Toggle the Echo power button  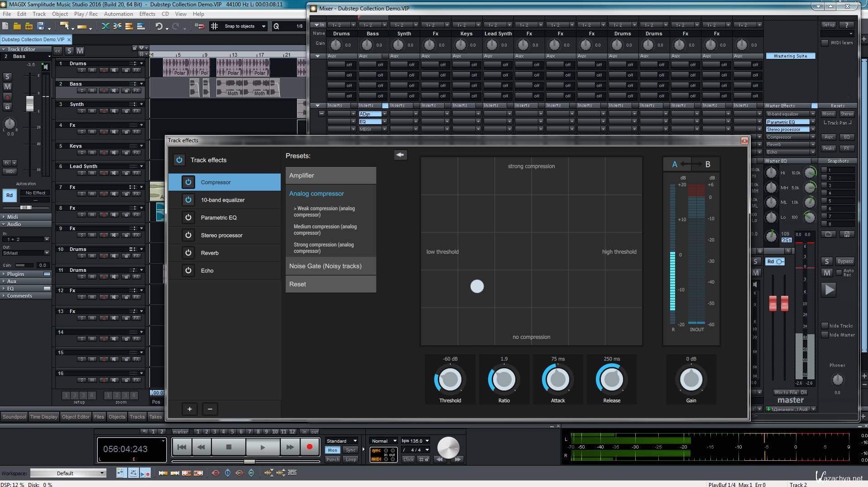coord(188,270)
